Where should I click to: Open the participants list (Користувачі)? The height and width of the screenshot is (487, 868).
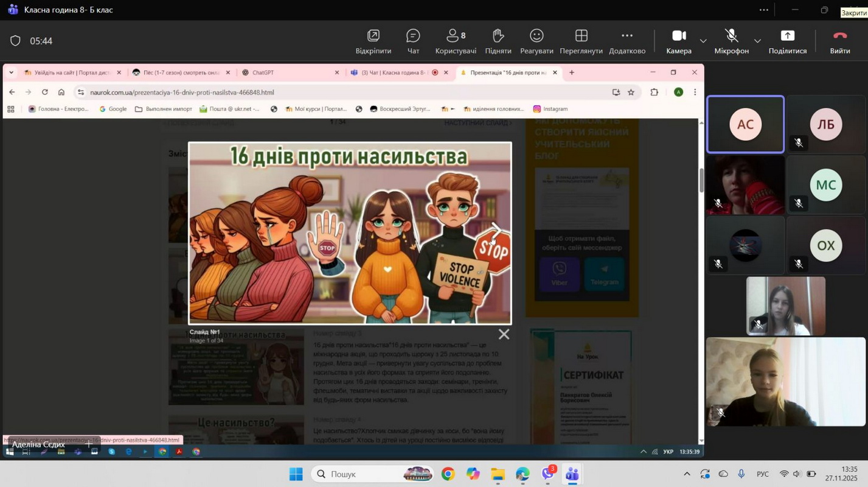pyautogui.click(x=456, y=41)
